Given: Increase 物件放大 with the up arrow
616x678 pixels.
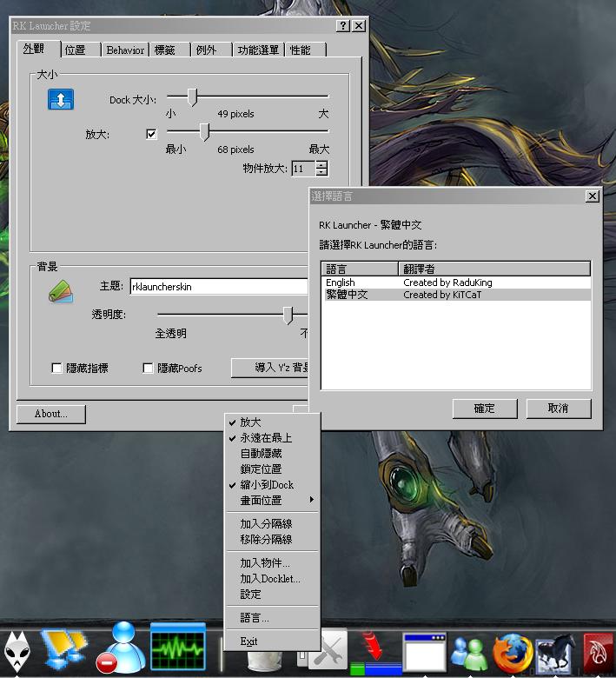Looking at the screenshot, I should point(321,165).
